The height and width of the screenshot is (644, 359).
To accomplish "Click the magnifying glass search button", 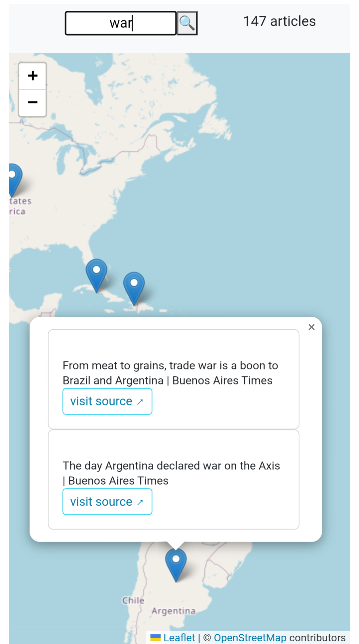I will (x=187, y=23).
